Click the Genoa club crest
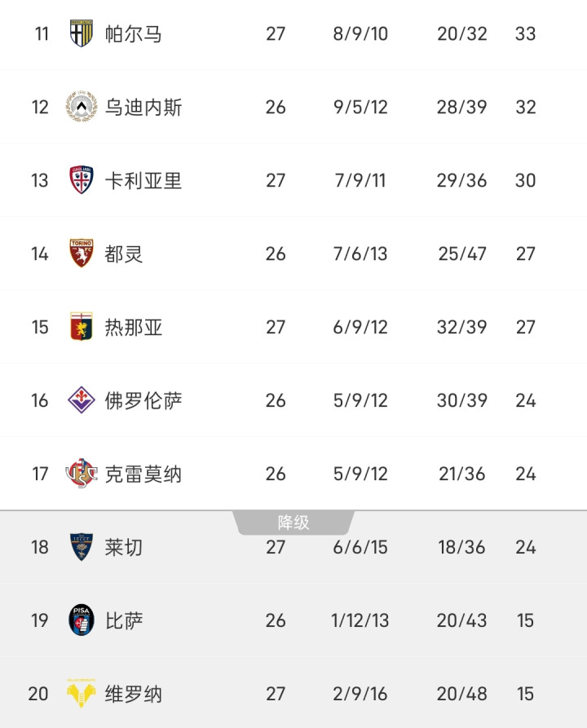Image resolution: width=587 pixels, height=728 pixels. pos(82,327)
